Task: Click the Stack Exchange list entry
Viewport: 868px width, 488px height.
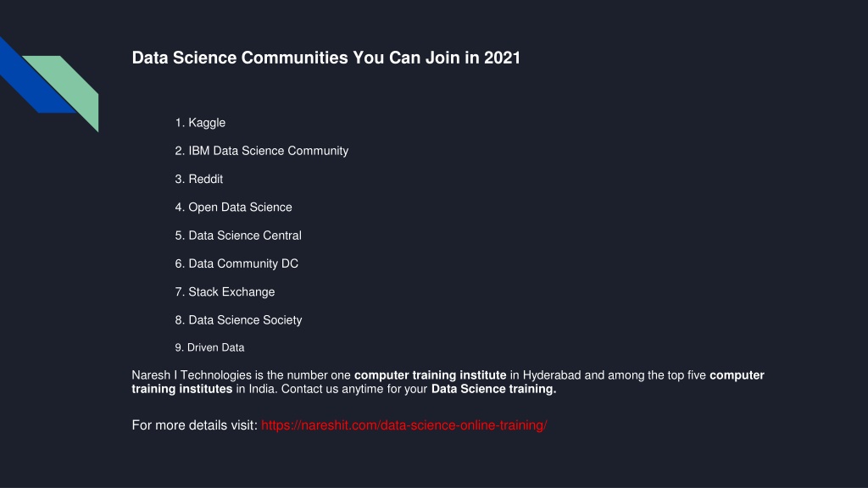Action: pyautogui.click(x=225, y=292)
